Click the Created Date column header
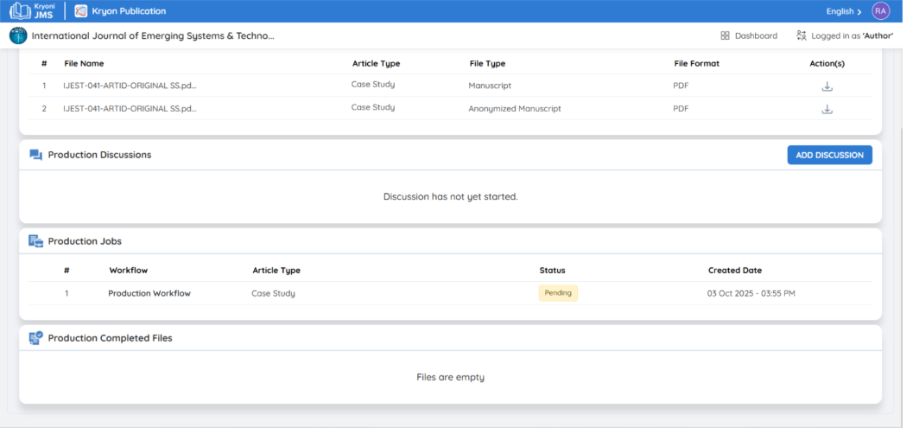The width and height of the screenshot is (903, 429). pyautogui.click(x=735, y=270)
